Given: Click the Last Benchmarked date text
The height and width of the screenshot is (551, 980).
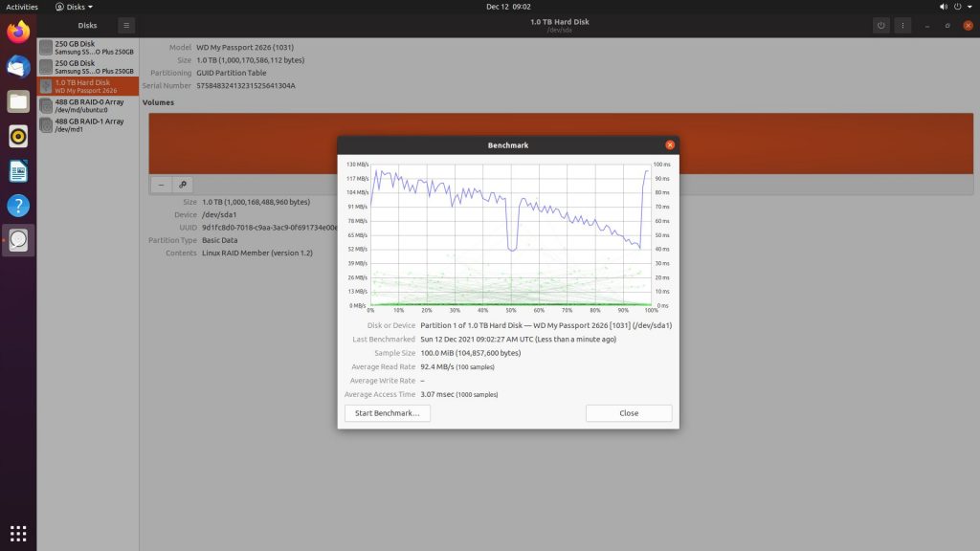Looking at the screenshot, I should pos(518,340).
